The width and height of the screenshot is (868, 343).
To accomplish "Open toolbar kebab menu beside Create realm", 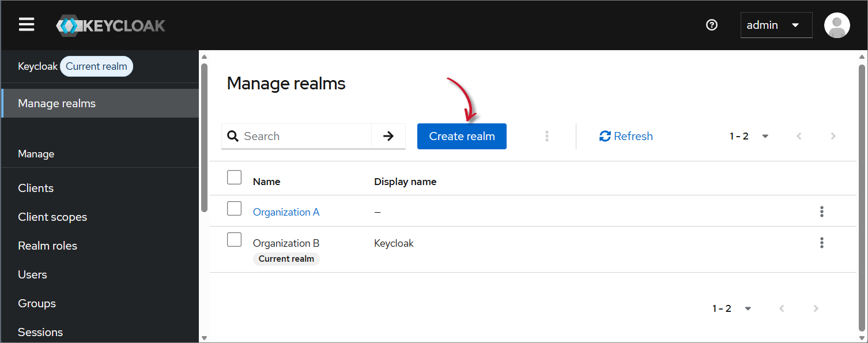I will coord(547,136).
